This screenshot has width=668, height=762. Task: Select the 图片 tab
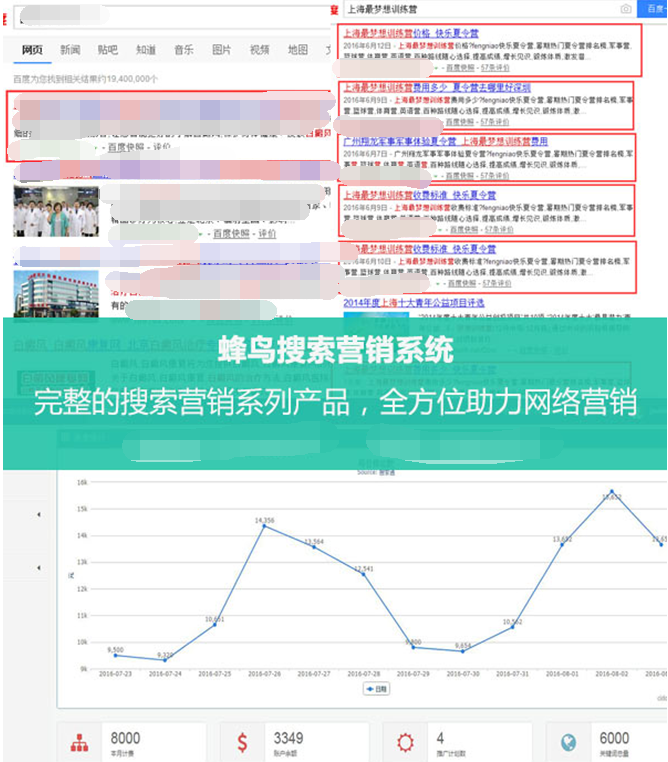click(x=222, y=50)
